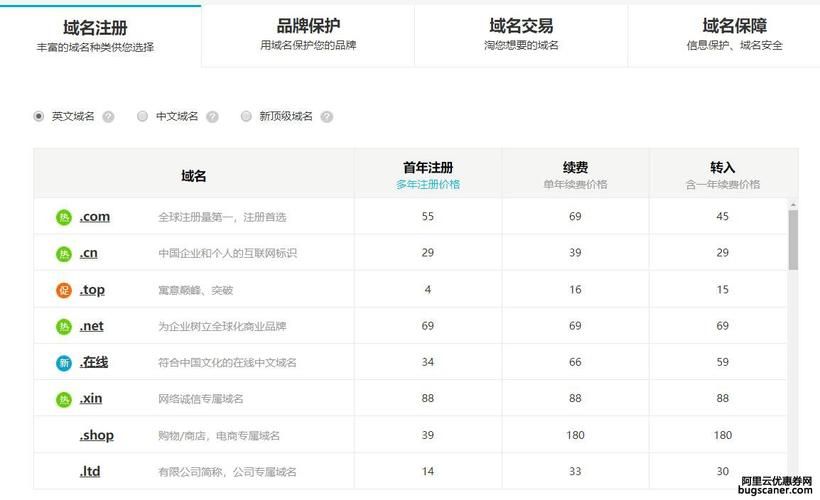Open the .xin domain link

(90, 399)
